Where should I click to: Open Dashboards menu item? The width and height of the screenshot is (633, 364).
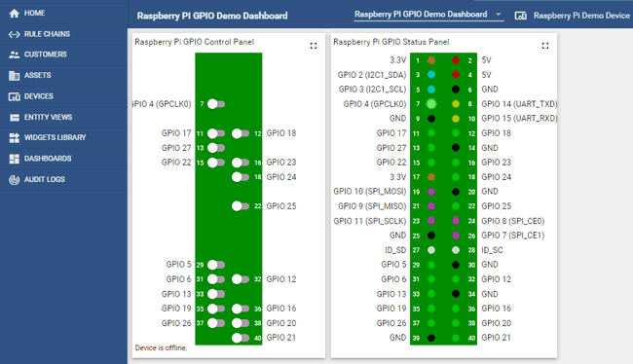[x=63, y=159]
